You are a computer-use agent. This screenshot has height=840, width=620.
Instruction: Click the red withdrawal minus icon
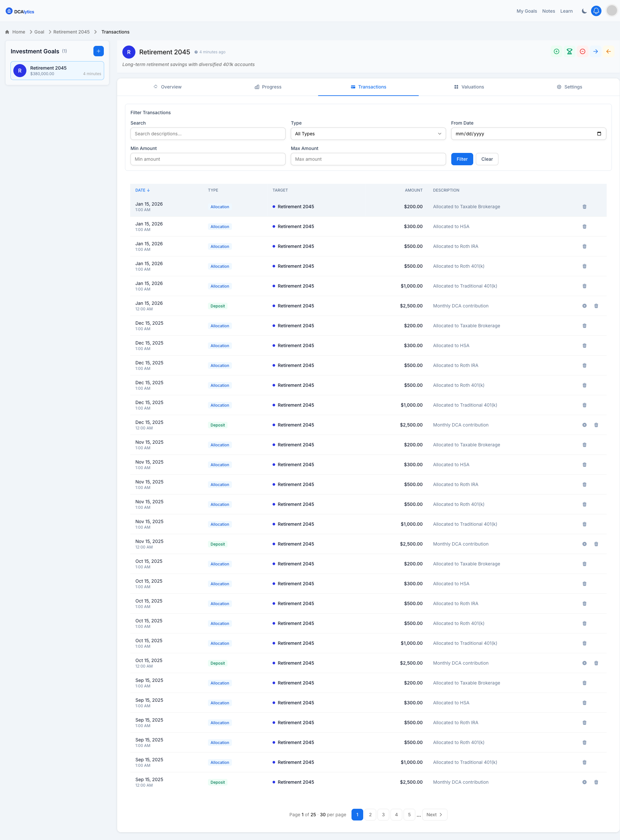pos(583,51)
